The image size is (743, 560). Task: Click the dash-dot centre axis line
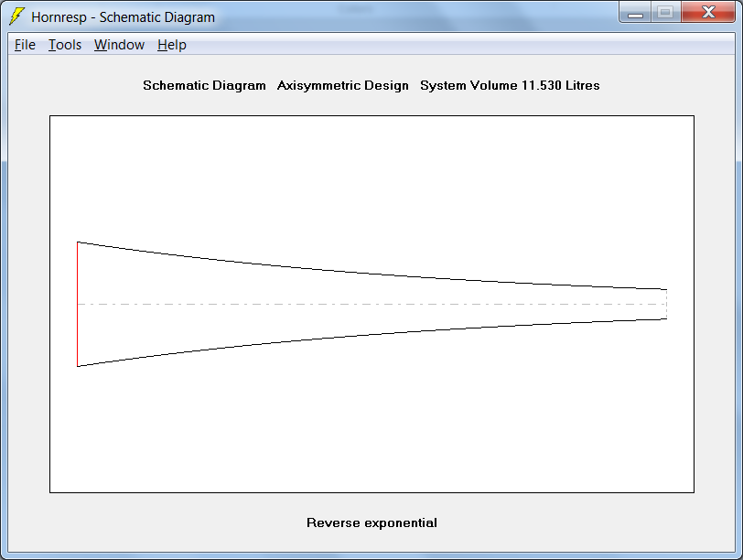372,304
